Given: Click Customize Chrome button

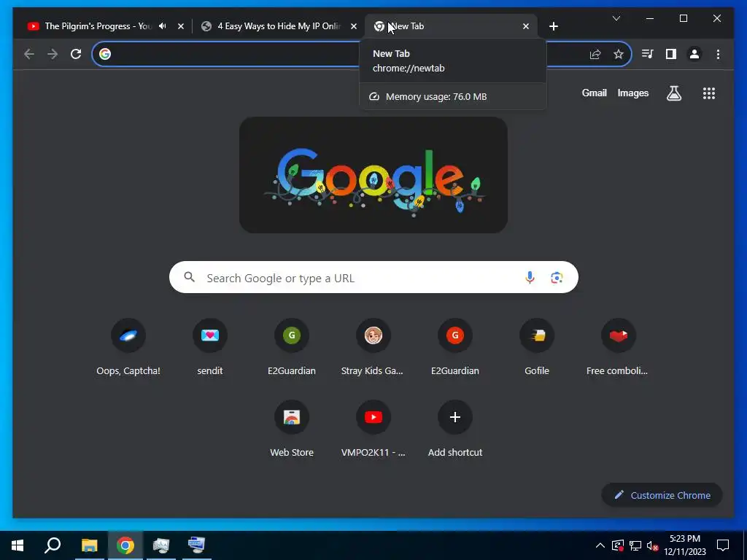Looking at the screenshot, I should click(662, 495).
